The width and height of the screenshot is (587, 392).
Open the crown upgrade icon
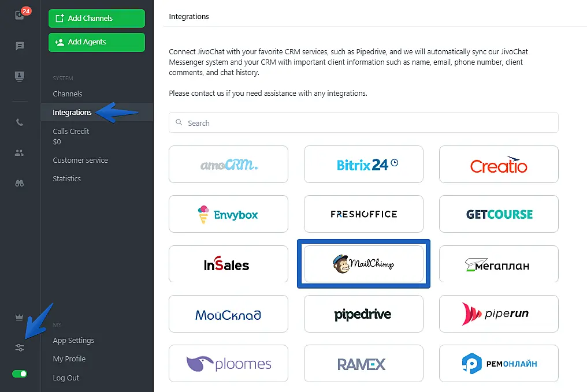pyautogui.click(x=20, y=318)
